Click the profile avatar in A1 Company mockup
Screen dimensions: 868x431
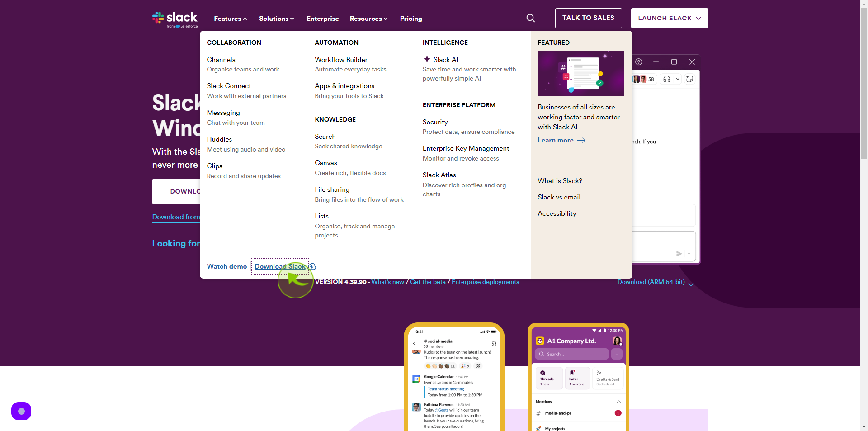(617, 341)
